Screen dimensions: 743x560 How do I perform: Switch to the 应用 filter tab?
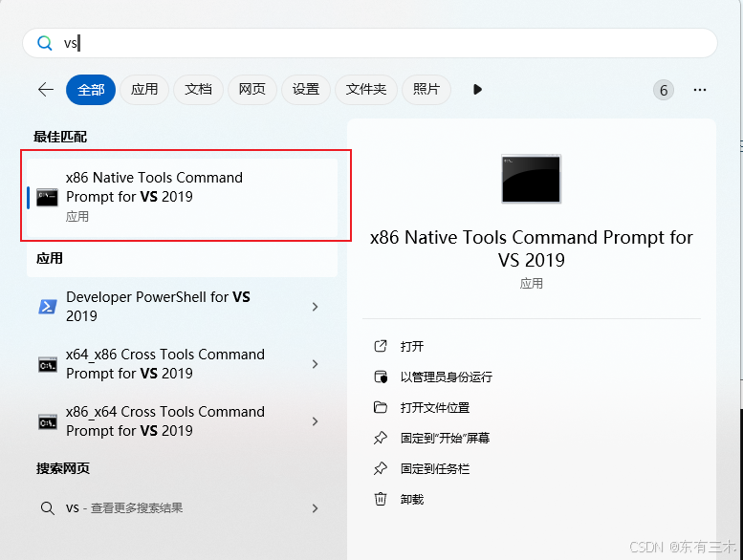144,90
